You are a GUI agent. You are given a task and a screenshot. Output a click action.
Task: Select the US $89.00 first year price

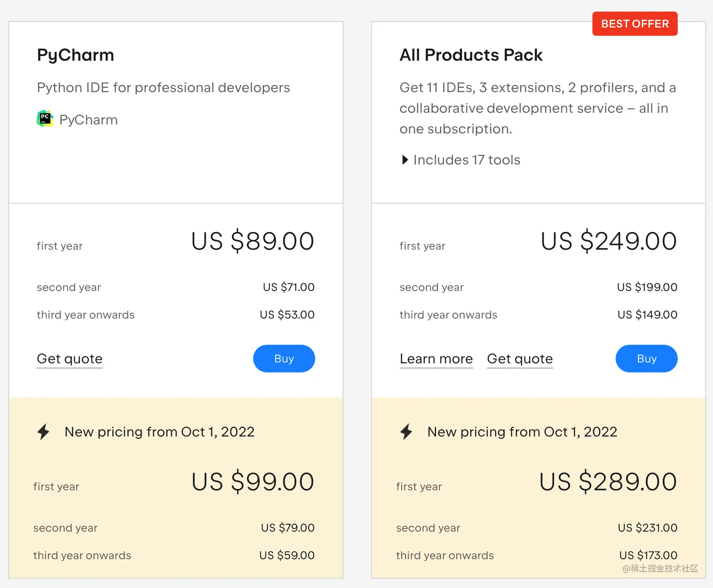click(253, 241)
